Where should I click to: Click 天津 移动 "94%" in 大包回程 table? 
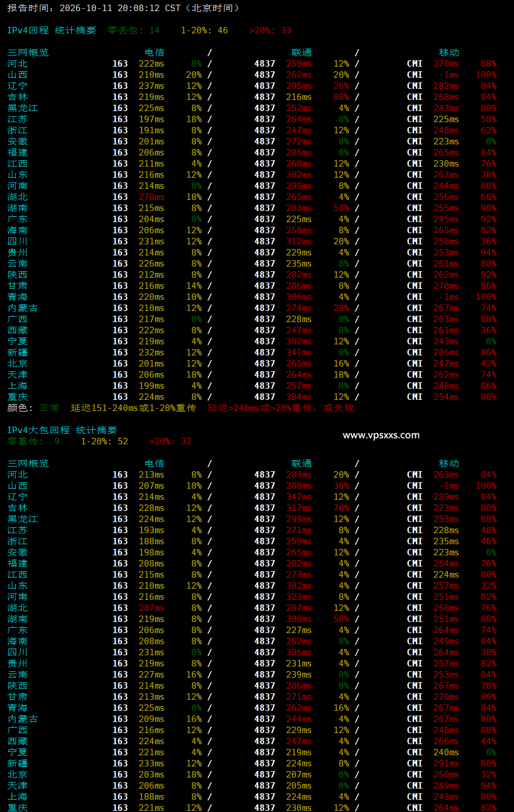489,786
